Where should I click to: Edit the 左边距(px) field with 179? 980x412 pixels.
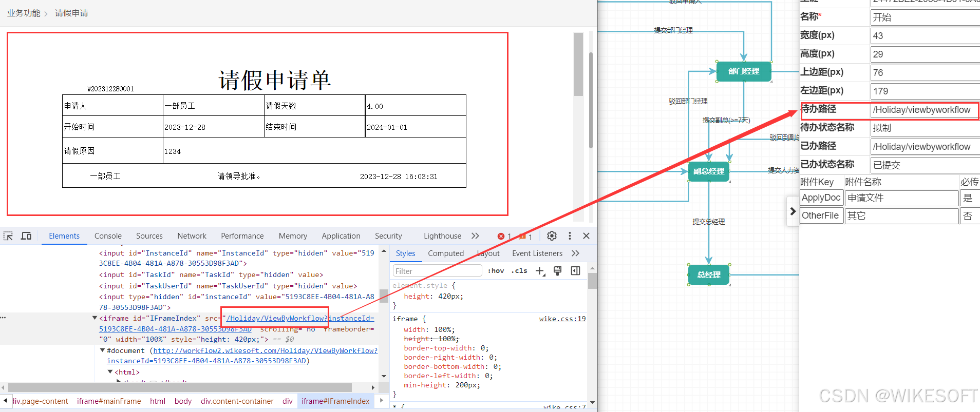coord(925,91)
